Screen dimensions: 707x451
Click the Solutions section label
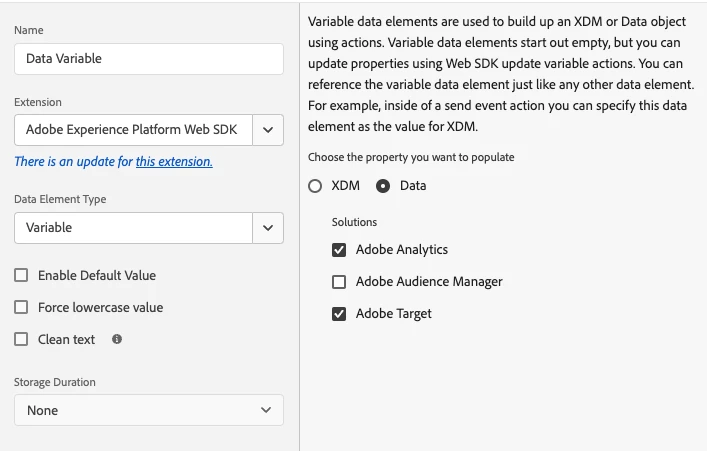coord(355,222)
